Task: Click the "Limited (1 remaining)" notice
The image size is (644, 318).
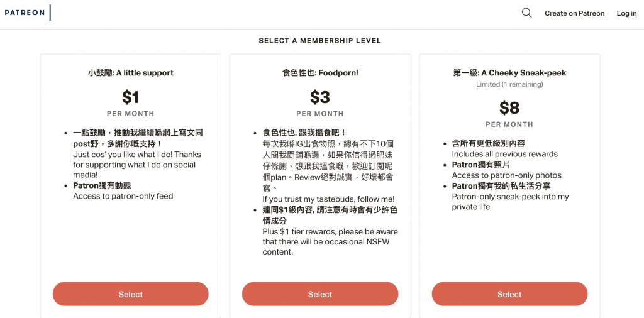Action: click(509, 84)
